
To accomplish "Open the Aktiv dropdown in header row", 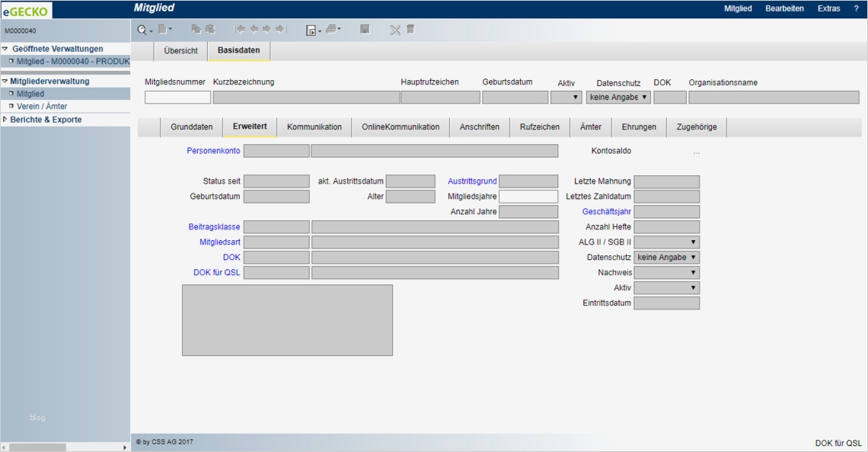I will click(x=566, y=98).
